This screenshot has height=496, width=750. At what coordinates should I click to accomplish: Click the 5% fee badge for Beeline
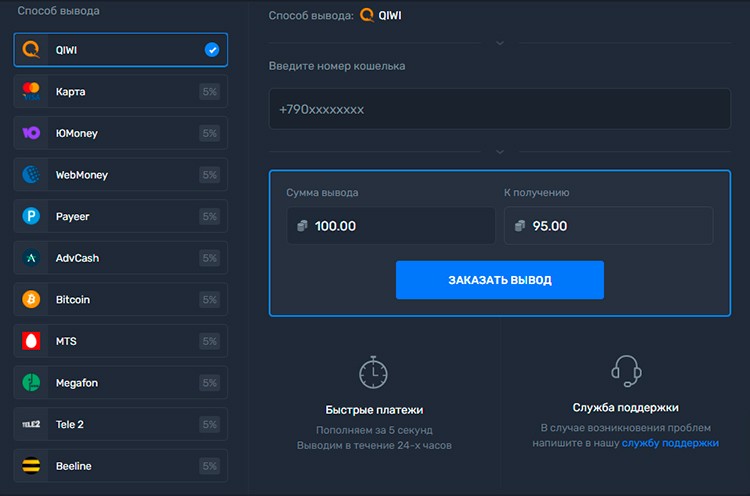(210, 466)
